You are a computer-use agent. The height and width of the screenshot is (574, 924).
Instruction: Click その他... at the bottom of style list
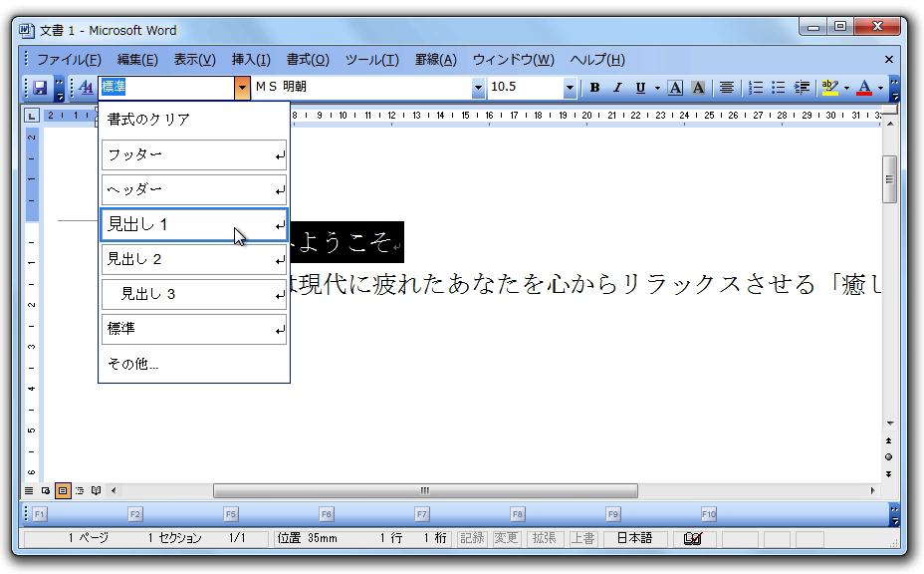133,365
